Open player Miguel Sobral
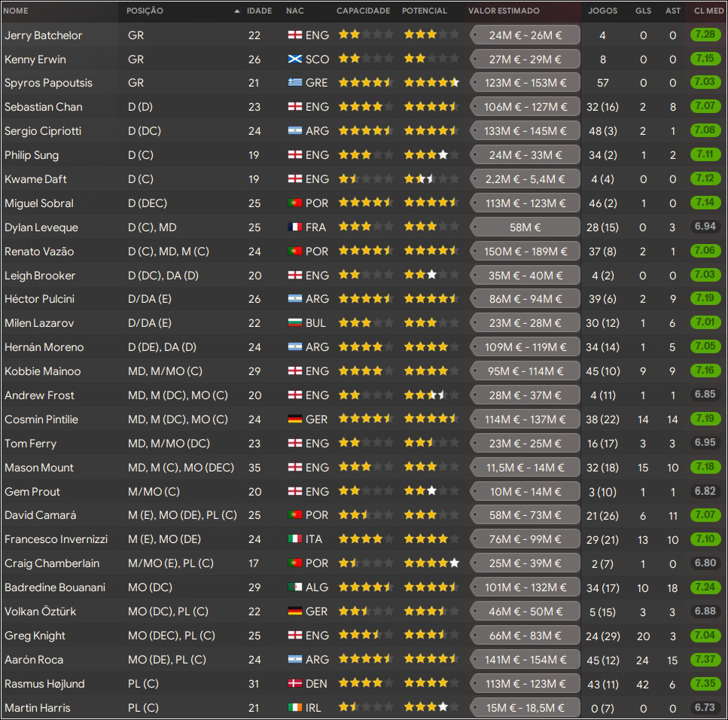 click(39, 203)
